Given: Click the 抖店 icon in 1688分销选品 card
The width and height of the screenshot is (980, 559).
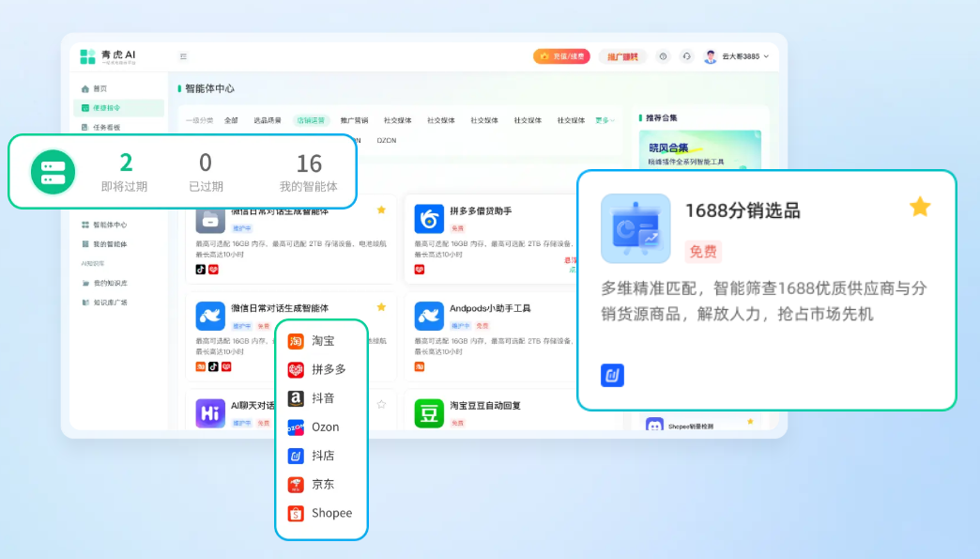Looking at the screenshot, I should pos(612,376).
